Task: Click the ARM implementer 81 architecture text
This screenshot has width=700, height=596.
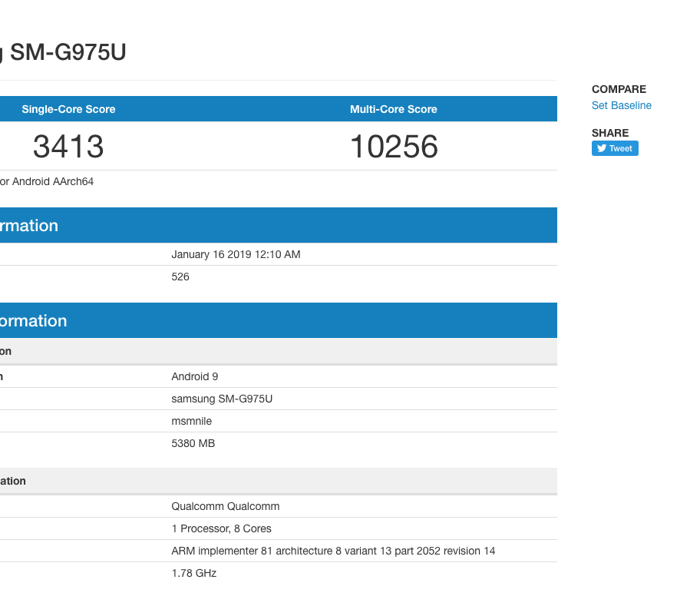Action: point(333,551)
